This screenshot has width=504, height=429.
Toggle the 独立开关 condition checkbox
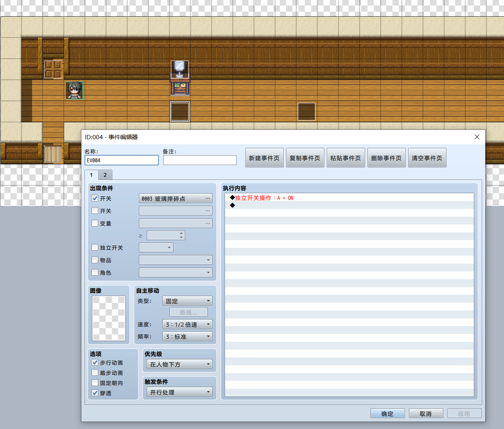tap(95, 248)
